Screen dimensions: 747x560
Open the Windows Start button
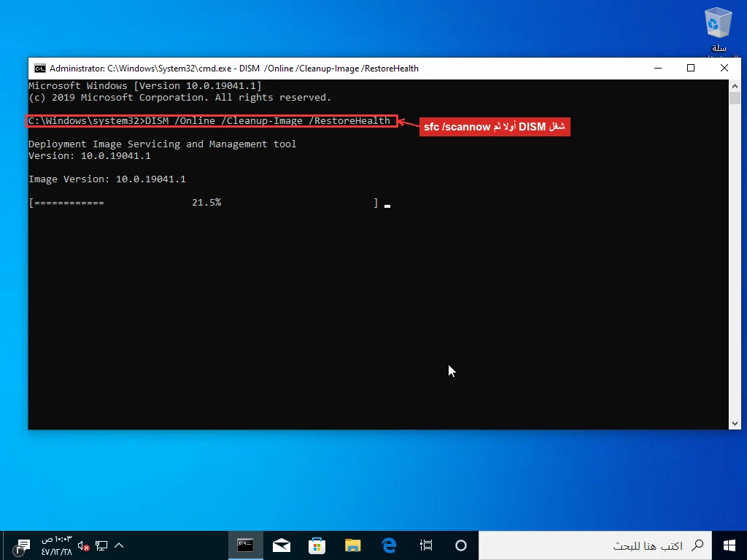point(729,545)
